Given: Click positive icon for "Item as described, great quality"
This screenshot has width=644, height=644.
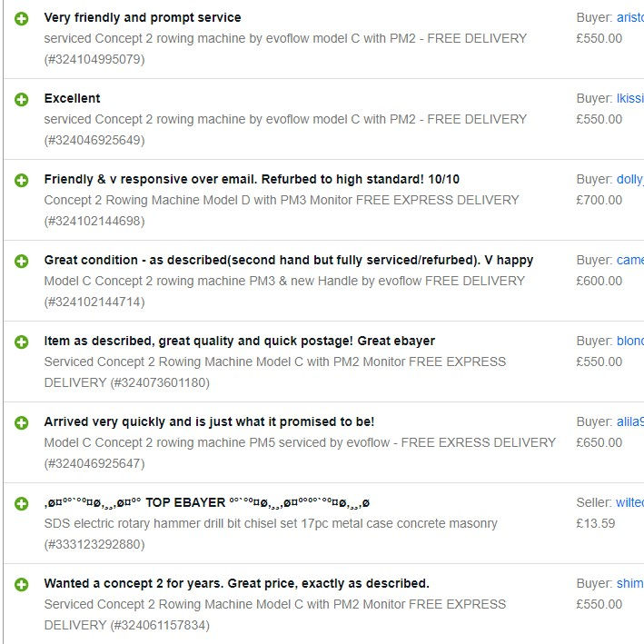Looking at the screenshot, I should click(22, 342).
